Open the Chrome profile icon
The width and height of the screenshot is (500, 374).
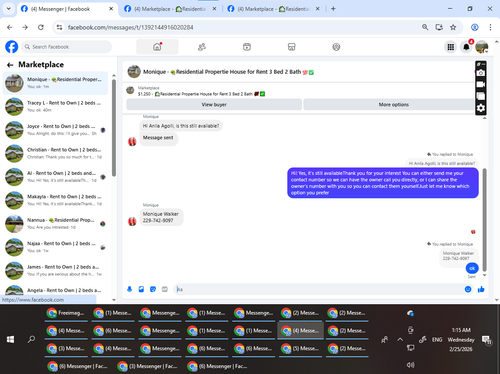click(x=475, y=27)
